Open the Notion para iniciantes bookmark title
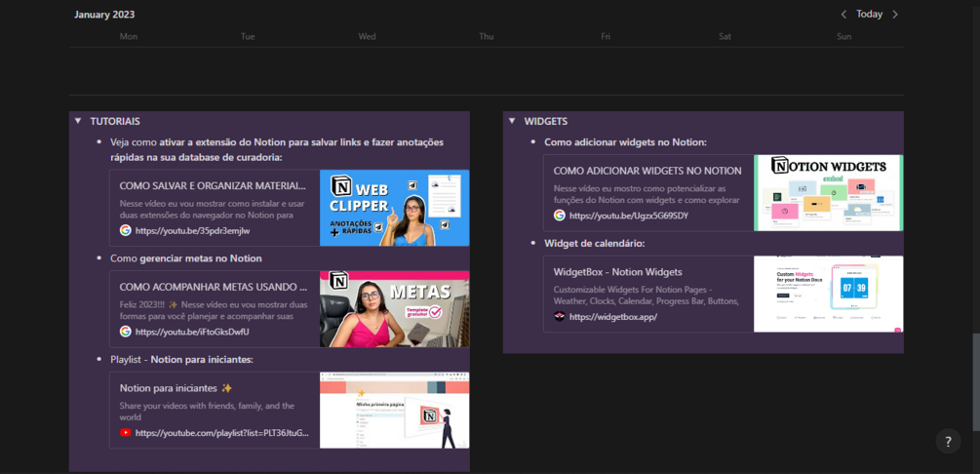Screen dimensions: 980x474 (x=176, y=388)
